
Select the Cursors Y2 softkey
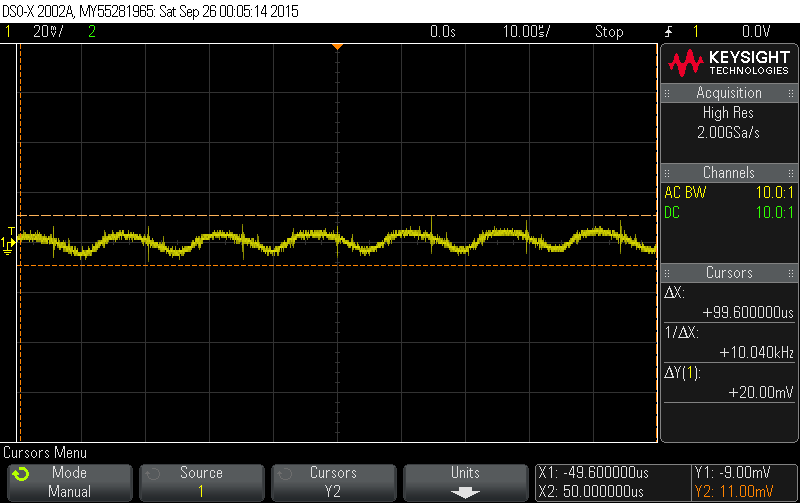coord(333,482)
